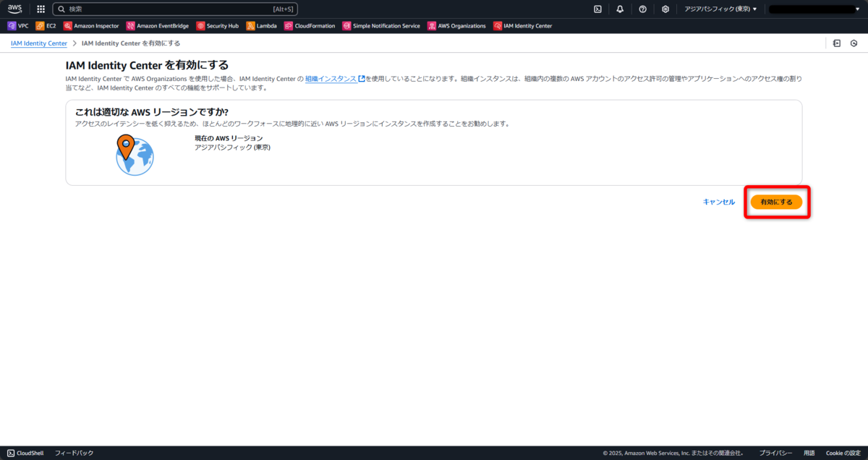Viewport: 868px width, 460px height.
Task: Click the IAM Identity Center breadcrumb link
Action: tap(39, 43)
